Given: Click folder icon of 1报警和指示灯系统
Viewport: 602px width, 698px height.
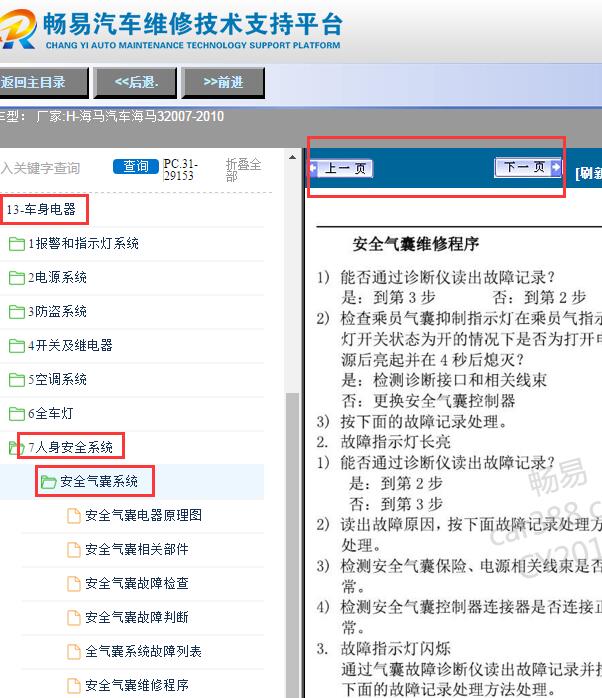Looking at the screenshot, I should 17,243.
